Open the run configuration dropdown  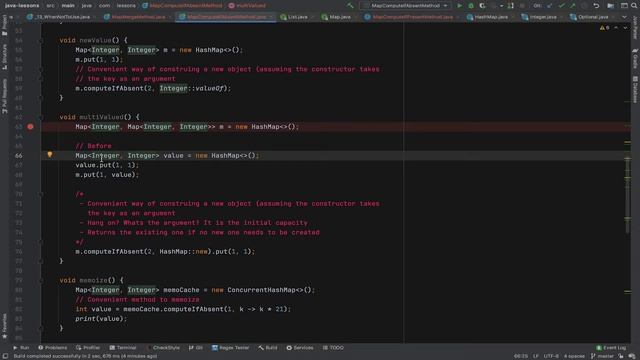406,6
